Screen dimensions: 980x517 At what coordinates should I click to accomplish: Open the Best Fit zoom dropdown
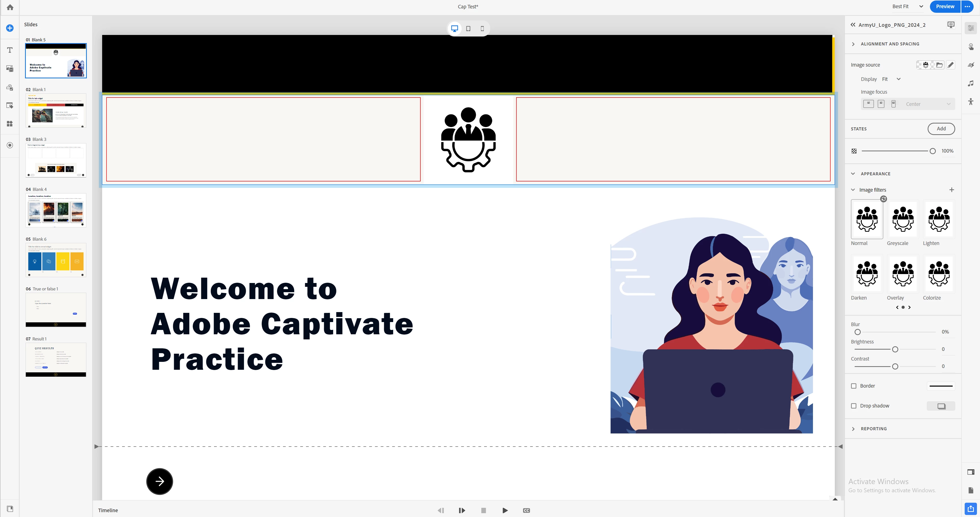click(908, 6)
